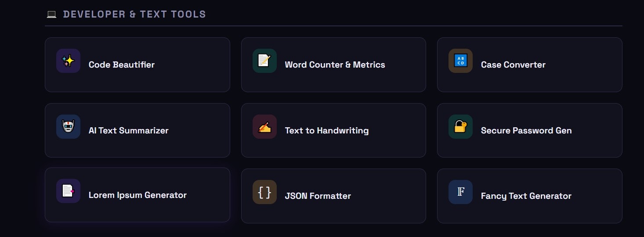644x237 pixels.
Task: Click the document icon for Lorem Ipsum Generator
Action: pos(68,191)
